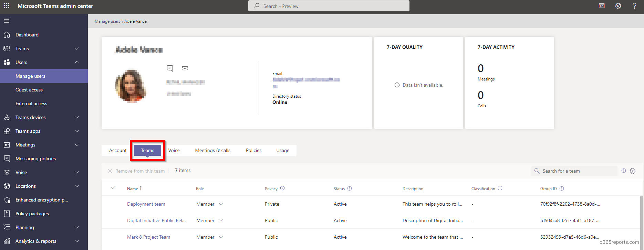
Task: Expand the Locations sidebar section
Action: click(77, 186)
